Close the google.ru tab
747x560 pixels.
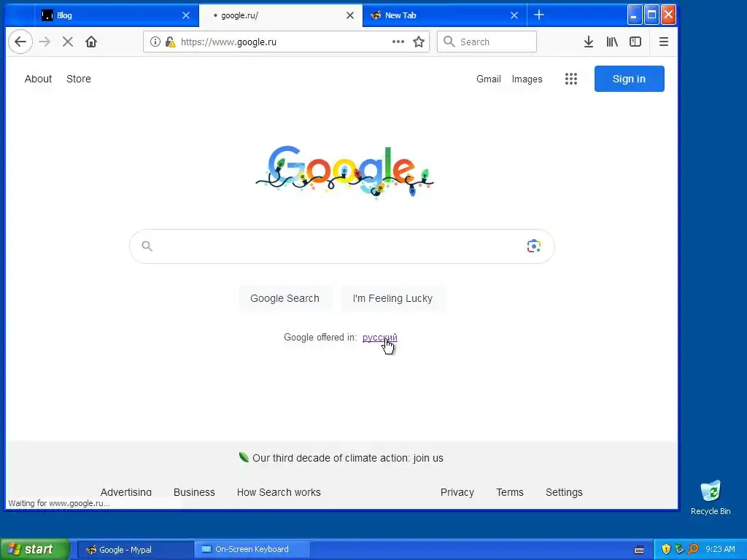(x=350, y=15)
